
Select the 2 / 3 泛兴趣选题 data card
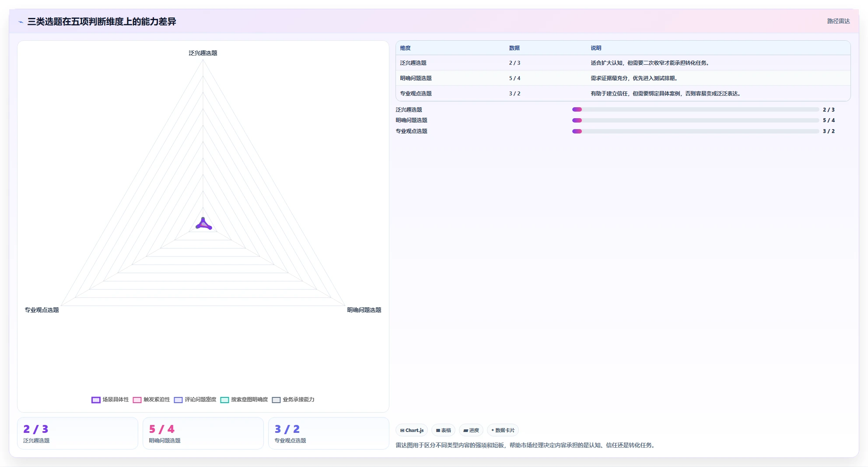coord(77,433)
